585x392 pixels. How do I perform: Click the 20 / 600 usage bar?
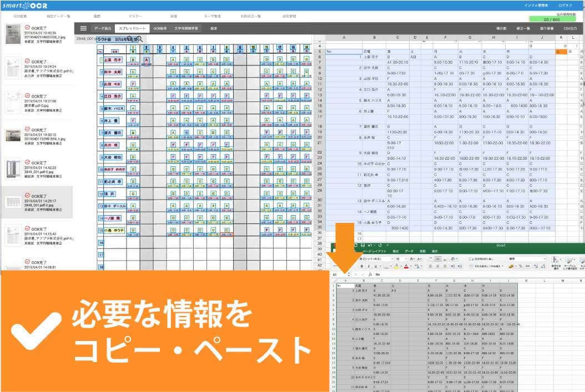[x=552, y=19]
